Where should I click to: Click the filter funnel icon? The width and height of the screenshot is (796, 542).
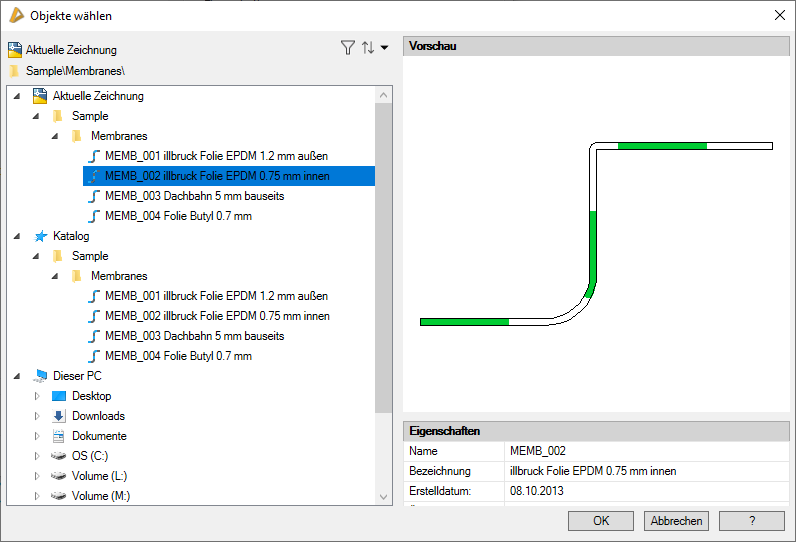(x=347, y=48)
